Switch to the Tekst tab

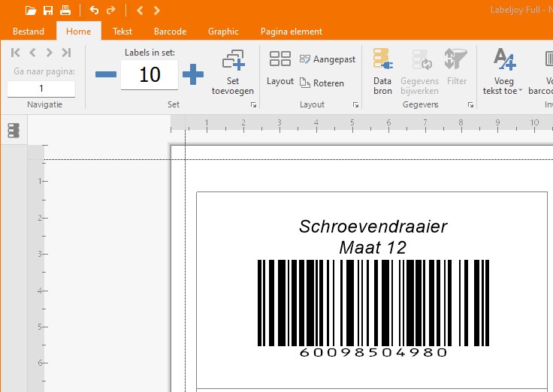[x=122, y=32]
